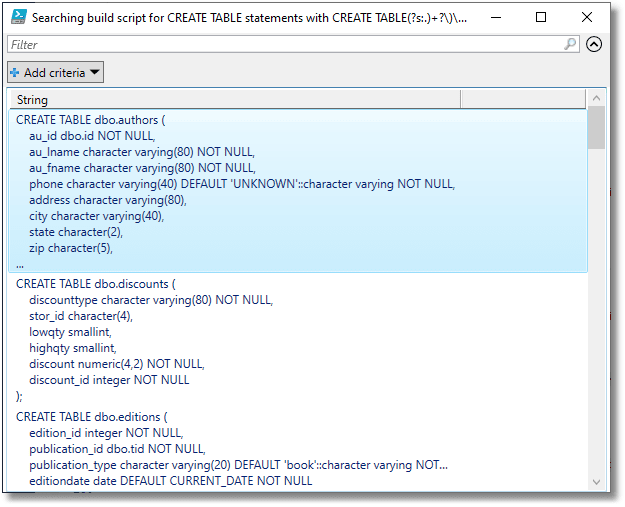
Task: Click the line 'highqty smallint,'
Action: click(73, 348)
